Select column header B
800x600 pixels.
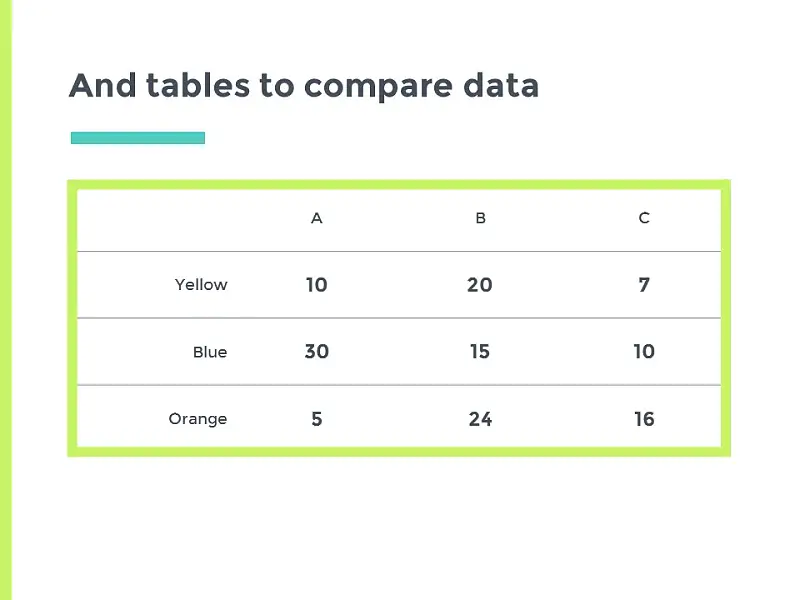(x=481, y=218)
